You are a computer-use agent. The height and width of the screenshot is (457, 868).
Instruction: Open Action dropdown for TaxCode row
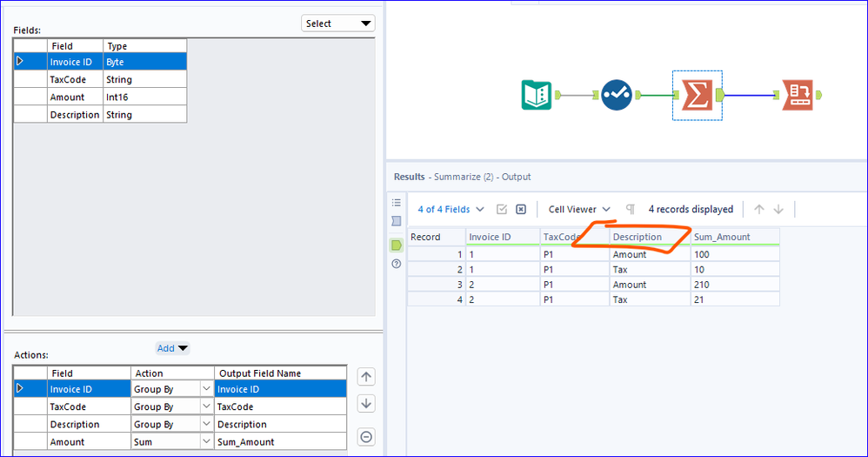pos(206,407)
